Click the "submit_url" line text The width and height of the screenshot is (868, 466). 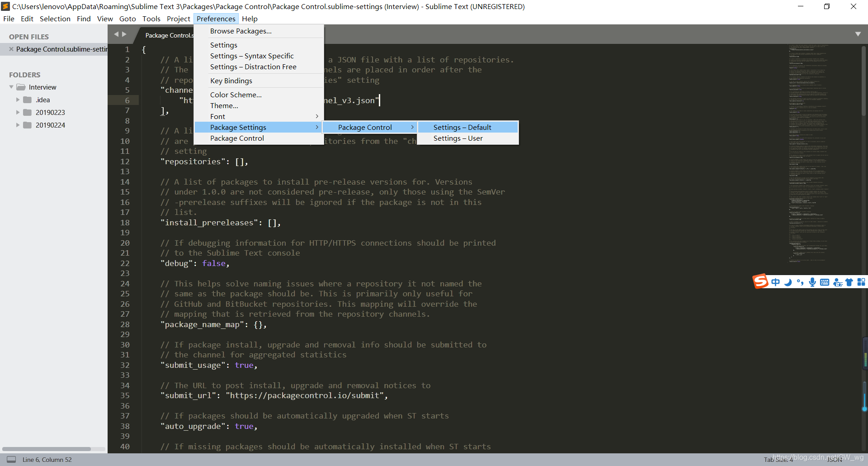[x=274, y=395]
